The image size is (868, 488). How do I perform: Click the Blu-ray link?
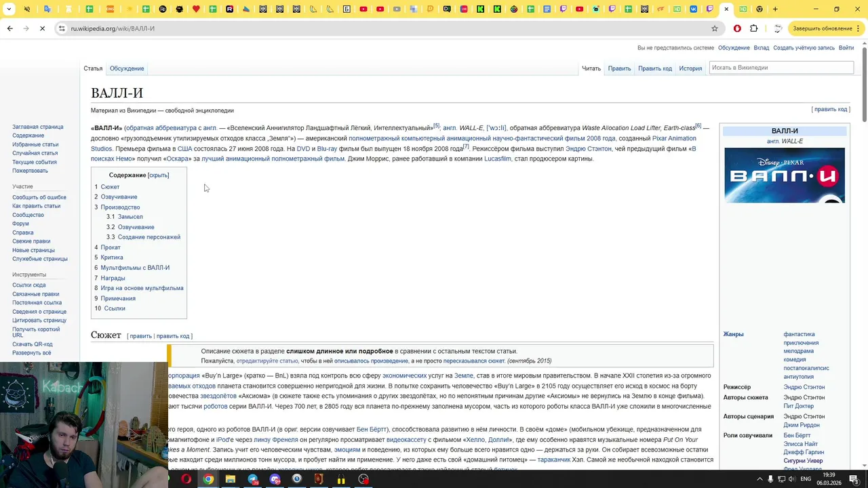click(x=327, y=149)
